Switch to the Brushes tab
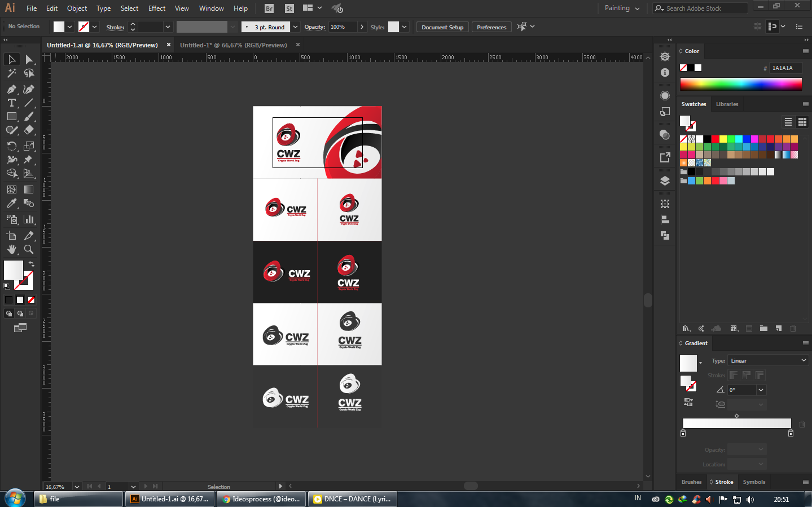812x507 pixels. [691, 482]
